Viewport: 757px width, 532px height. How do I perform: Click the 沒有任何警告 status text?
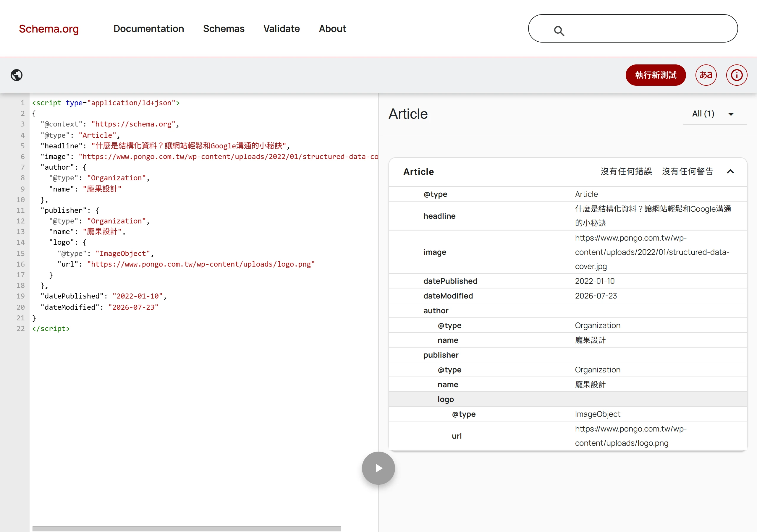[x=688, y=171]
